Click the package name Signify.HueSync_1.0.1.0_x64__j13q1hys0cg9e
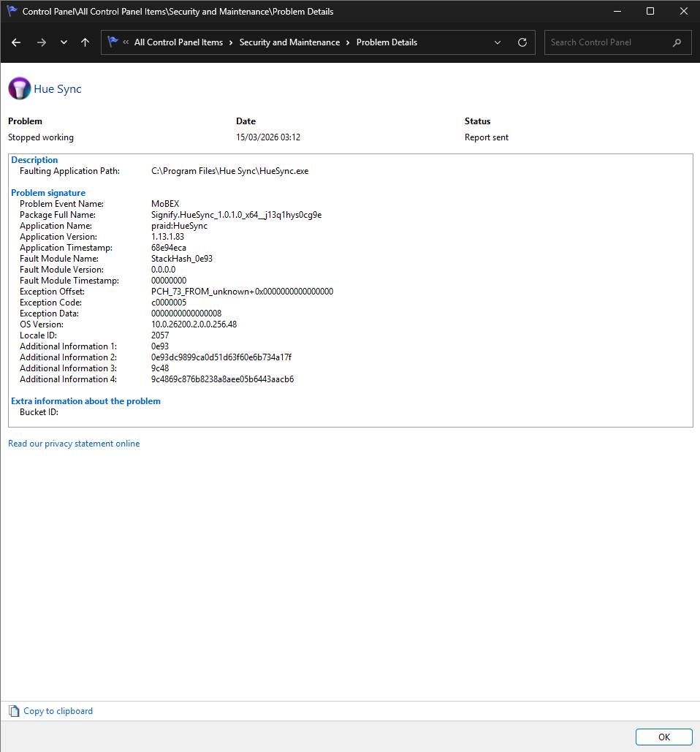 point(236,215)
